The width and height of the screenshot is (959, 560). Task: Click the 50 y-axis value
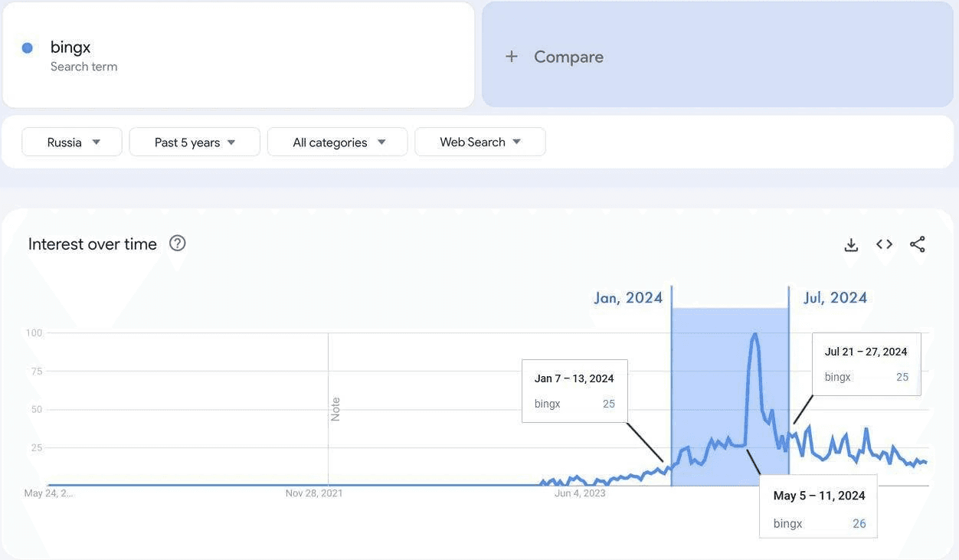[x=36, y=410]
